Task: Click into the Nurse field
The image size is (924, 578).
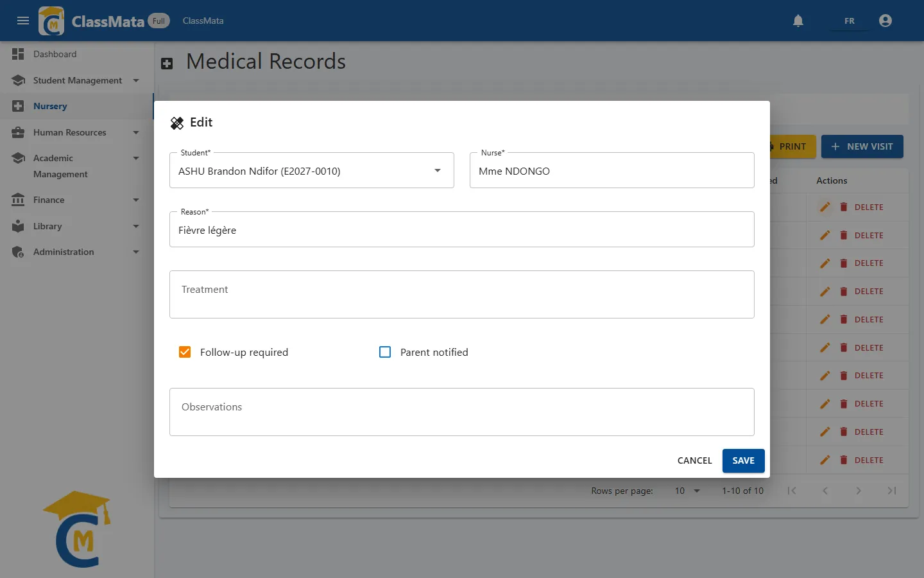Action: tap(612, 171)
